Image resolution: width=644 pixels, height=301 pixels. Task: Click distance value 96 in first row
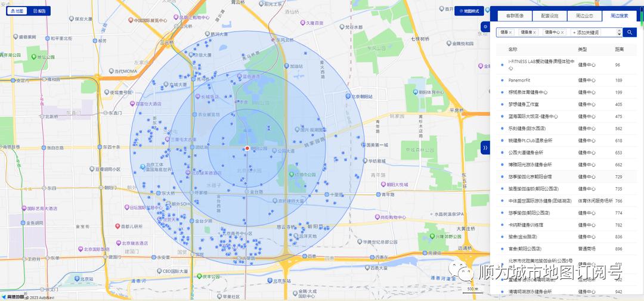click(617, 65)
